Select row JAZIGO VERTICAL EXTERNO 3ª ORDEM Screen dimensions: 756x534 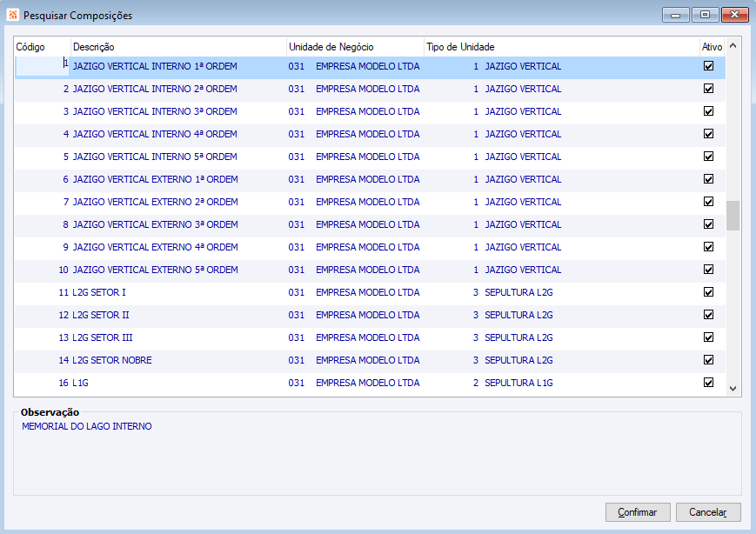coord(370,225)
